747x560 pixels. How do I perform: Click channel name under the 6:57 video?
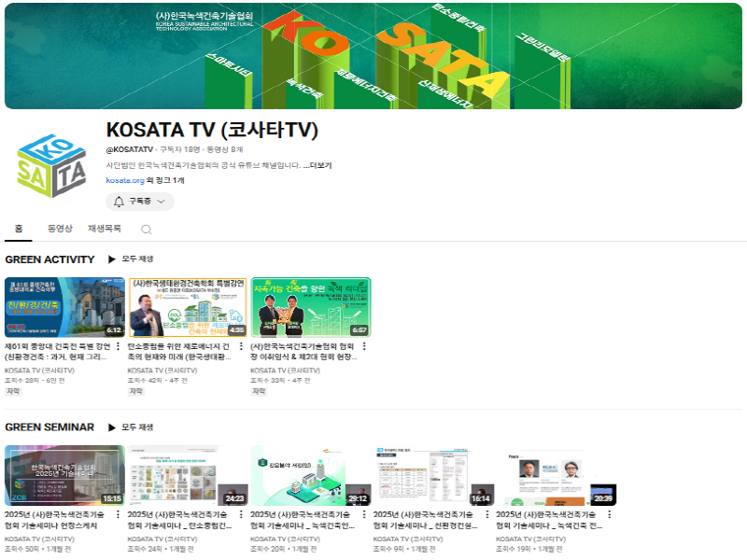(x=286, y=371)
